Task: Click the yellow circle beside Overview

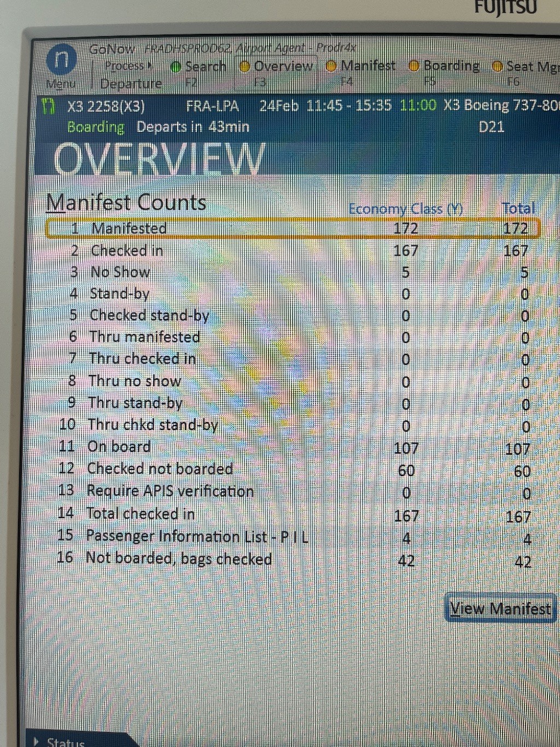Action: point(245,67)
